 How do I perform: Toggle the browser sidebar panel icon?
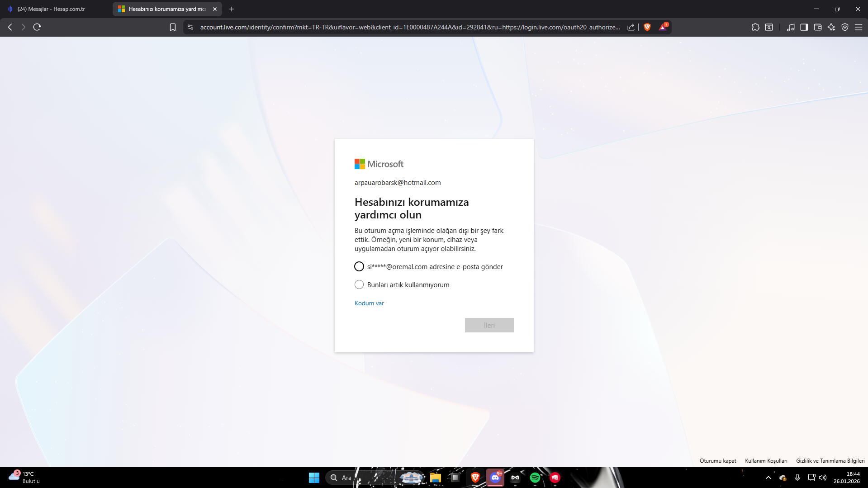[804, 27]
